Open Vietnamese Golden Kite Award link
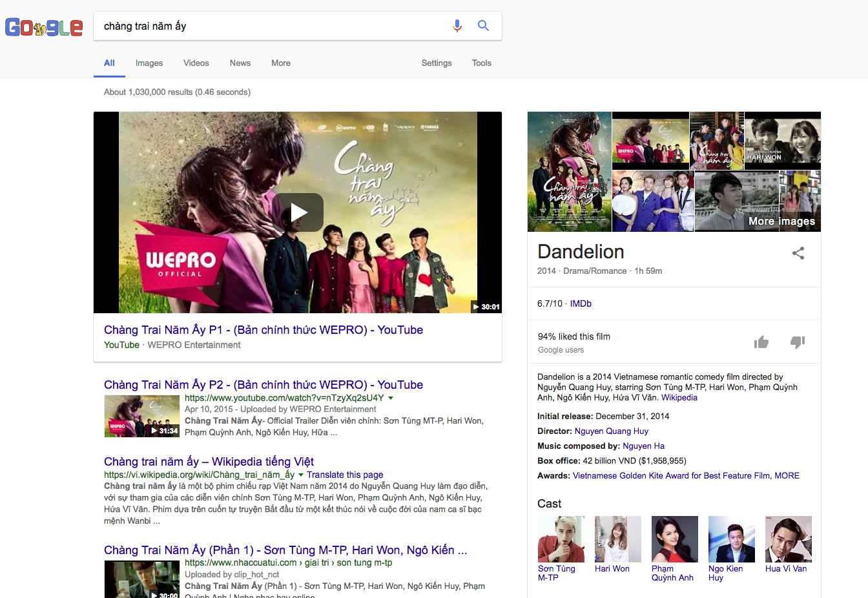The width and height of the screenshot is (868, 598). pos(671,476)
